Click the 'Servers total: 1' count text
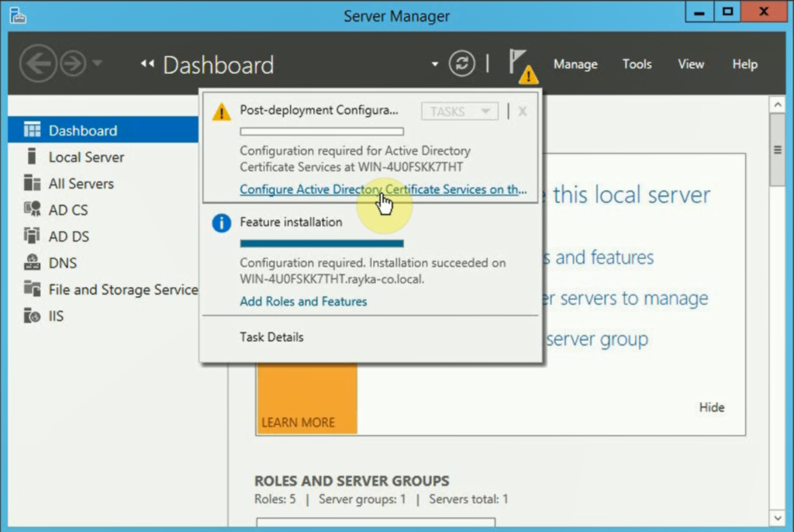 coord(468,499)
